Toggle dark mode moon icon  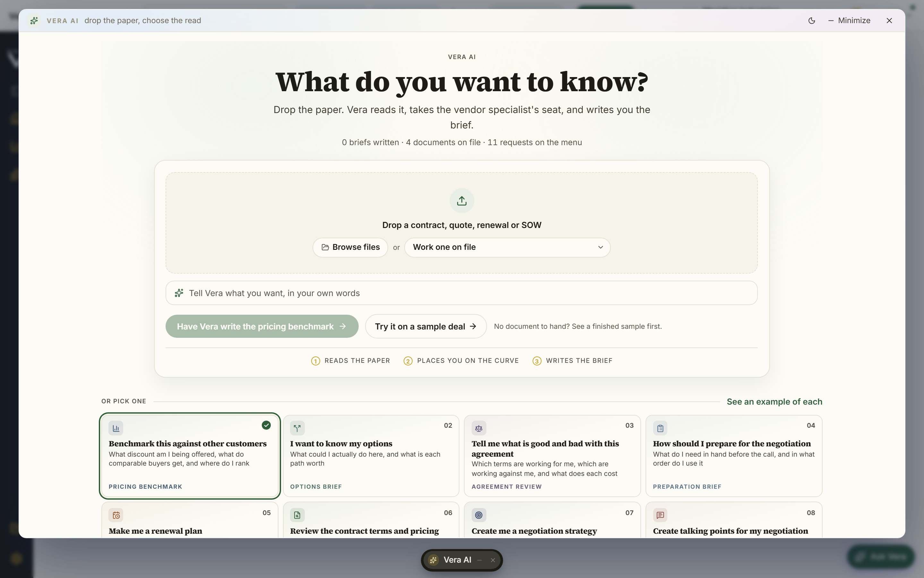coord(812,21)
